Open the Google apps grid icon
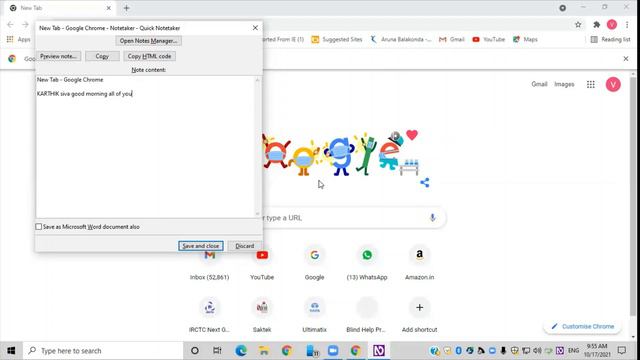 (591, 84)
